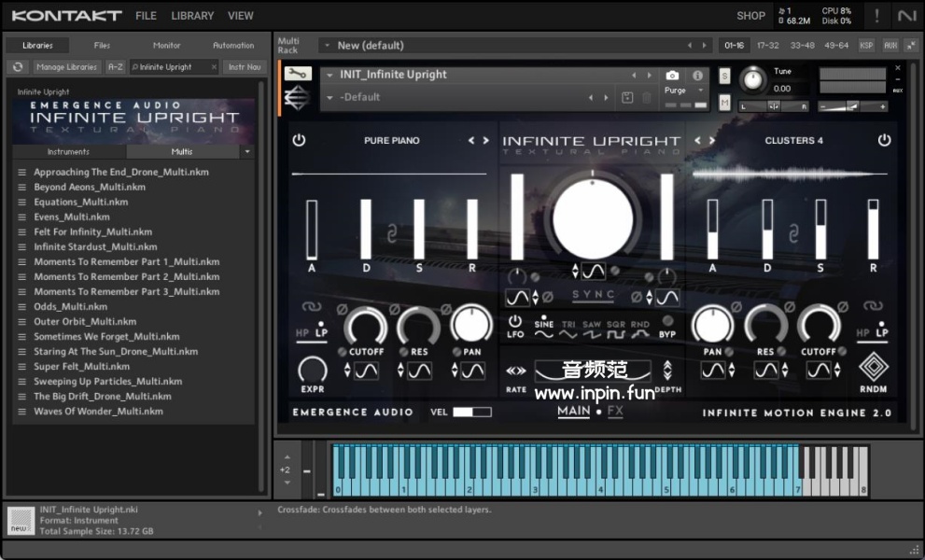Click the exclamation warning icon
Screen dimensions: 925x560
(x=876, y=15)
